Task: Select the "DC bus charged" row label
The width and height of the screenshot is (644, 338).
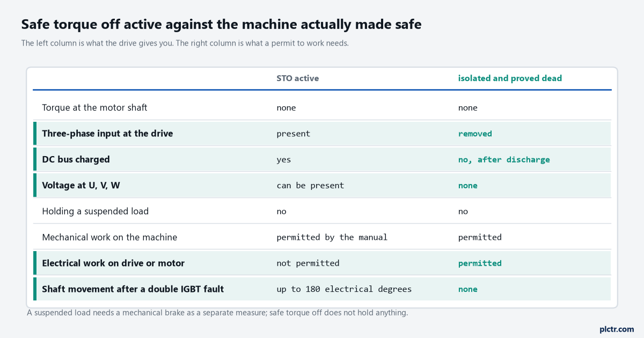Action: (76, 159)
